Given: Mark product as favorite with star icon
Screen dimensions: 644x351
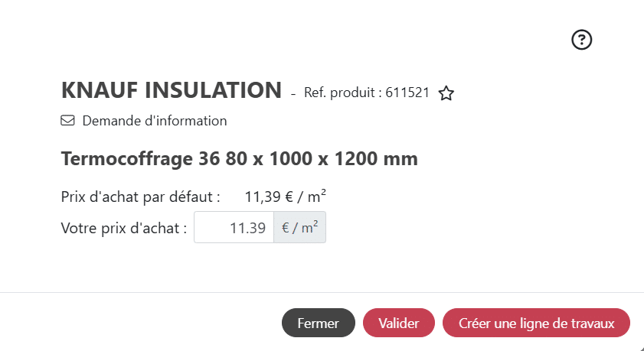Looking at the screenshot, I should point(446,93).
